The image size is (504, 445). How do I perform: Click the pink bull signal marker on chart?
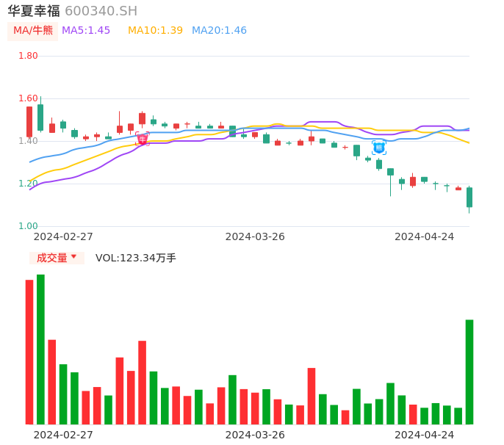(142, 139)
